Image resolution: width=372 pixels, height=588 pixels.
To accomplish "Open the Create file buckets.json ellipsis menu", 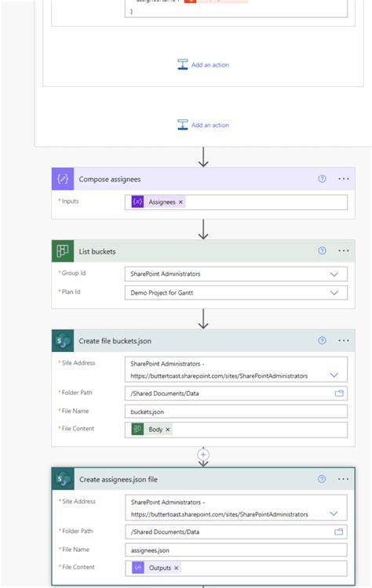I will 344,340.
